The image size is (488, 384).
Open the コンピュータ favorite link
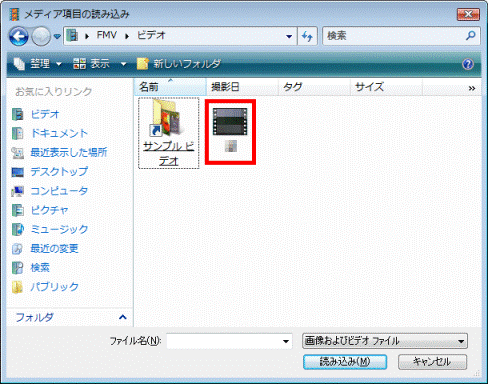click(59, 191)
